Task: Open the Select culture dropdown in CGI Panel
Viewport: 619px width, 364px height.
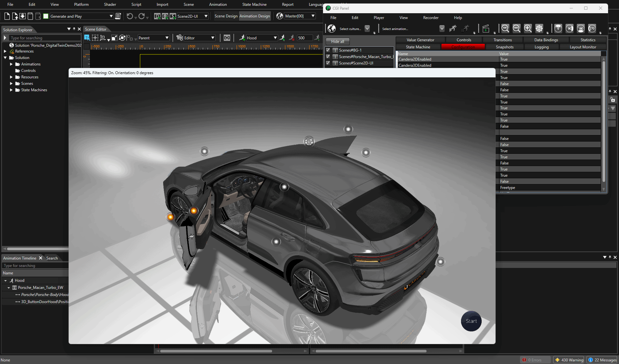Action: pyautogui.click(x=367, y=29)
